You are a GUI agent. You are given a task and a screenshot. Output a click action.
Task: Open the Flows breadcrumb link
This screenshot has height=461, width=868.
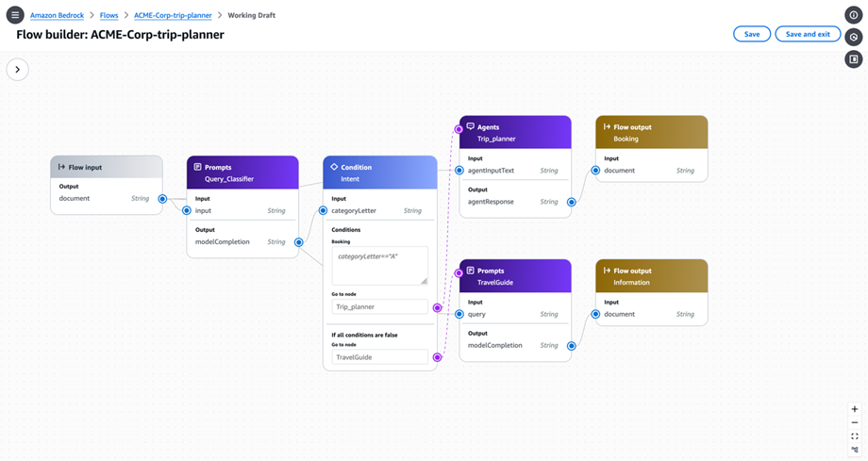point(109,15)
